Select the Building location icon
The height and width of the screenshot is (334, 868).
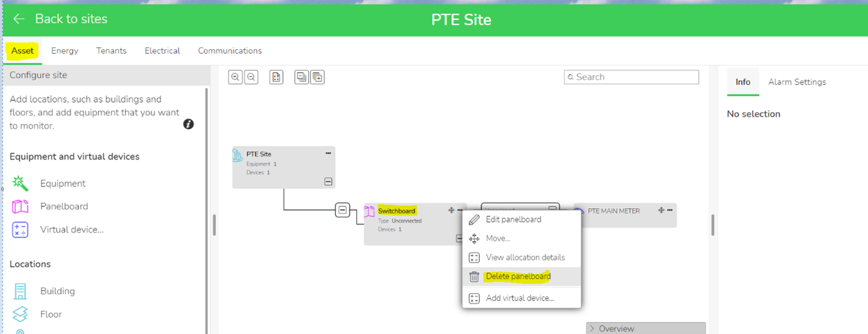(x=21, y=291)
